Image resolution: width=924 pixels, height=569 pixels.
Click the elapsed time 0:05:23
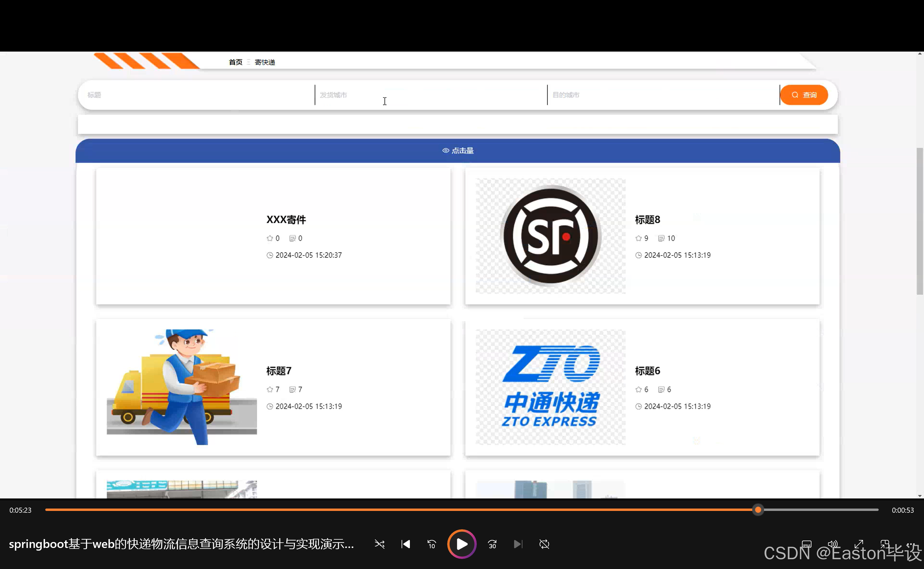tap(20, 510)
